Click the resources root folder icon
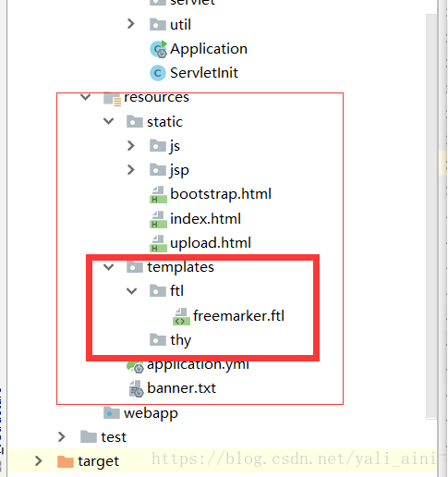Screen dimensions: 448x477 tap(112, 99)
